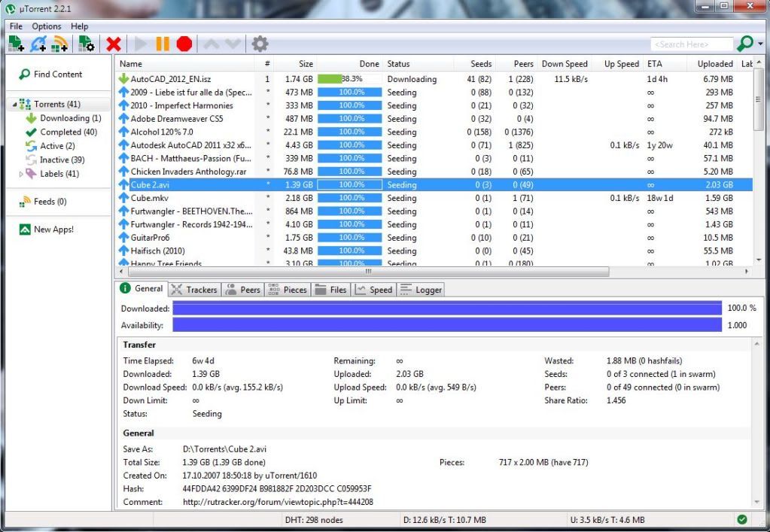Expand the Labels (41) tree node arrow
This screenshot has width=770, height=532.
coord(20,174)
